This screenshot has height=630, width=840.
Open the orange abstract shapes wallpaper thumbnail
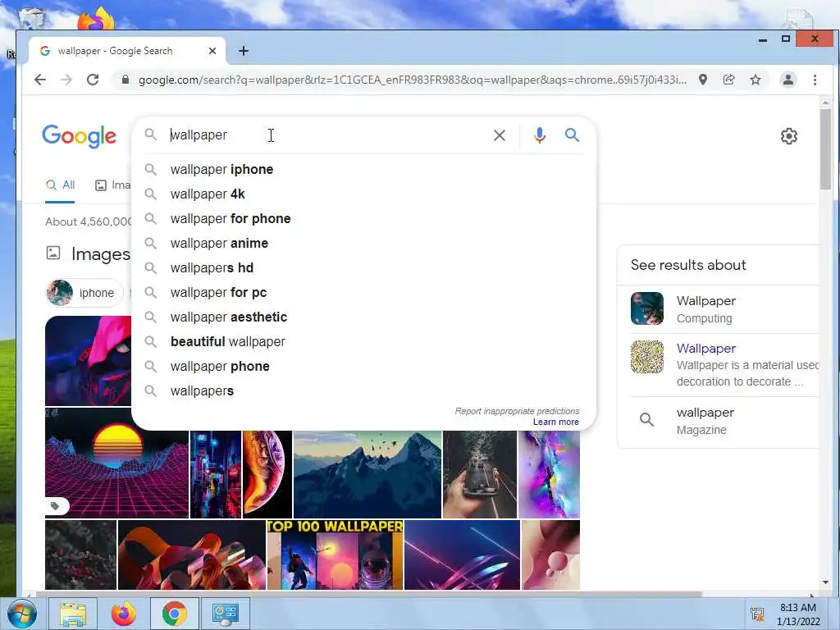click(192, 555)
